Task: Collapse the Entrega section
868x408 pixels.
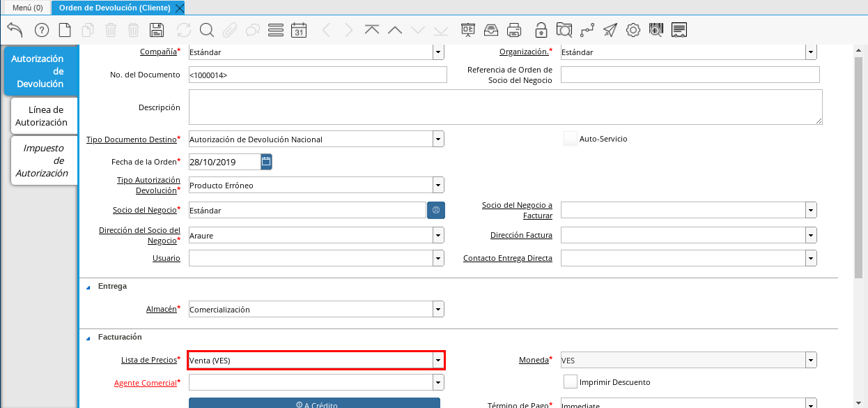Action: [x=88, y=287]
